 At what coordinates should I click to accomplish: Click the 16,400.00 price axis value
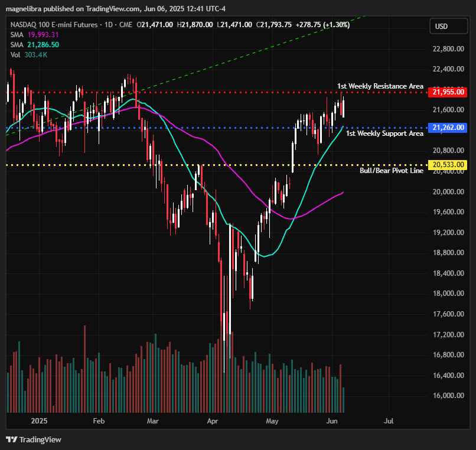pos(448,376)
